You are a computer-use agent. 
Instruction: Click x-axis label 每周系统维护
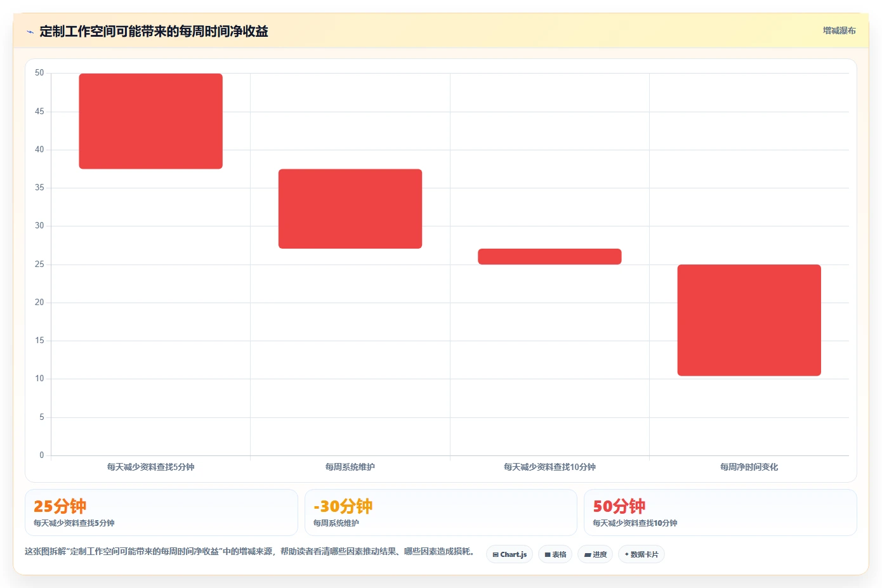(x=350, y=467)
